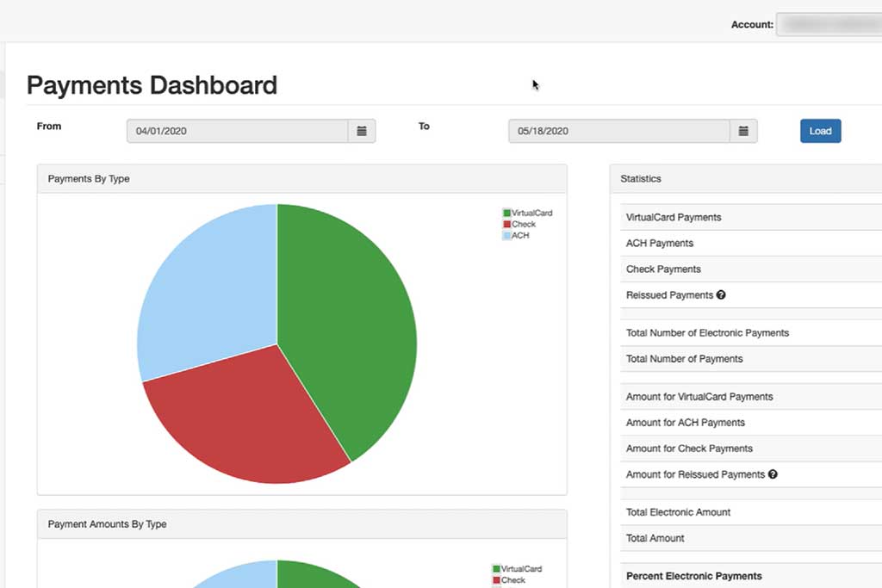Select the Amount for ACH Payments row

751,422
